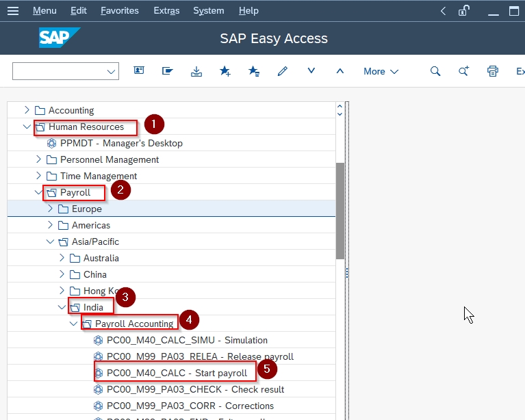
Task: Open the Extras menu
Action: (166, 11)
